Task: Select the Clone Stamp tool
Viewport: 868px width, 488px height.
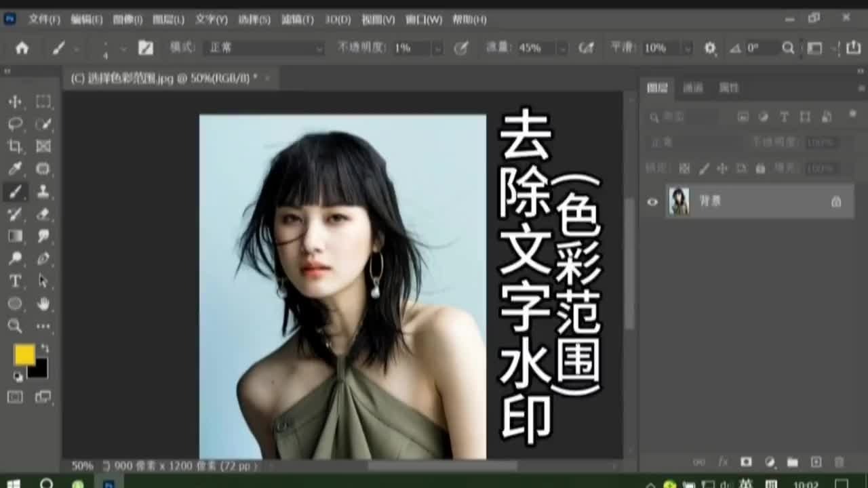Action: (42, 191)
